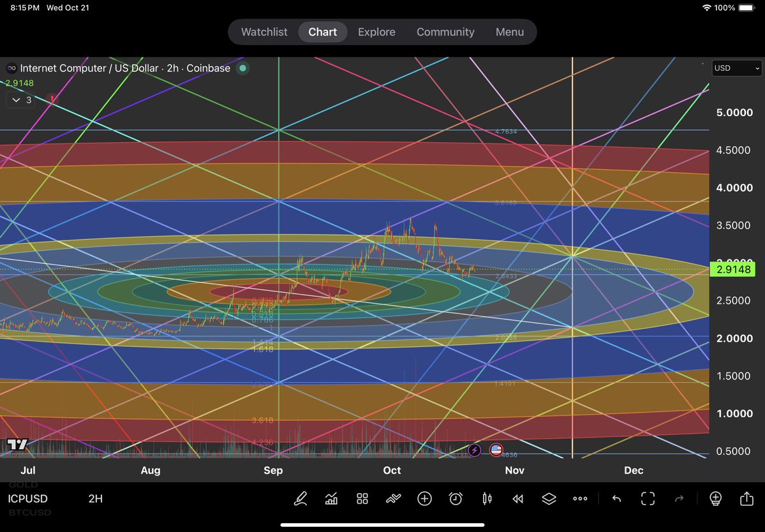Change the 2H timeframe interval
765x532 pixels.
pyautogui.click(x=96, y=498)
